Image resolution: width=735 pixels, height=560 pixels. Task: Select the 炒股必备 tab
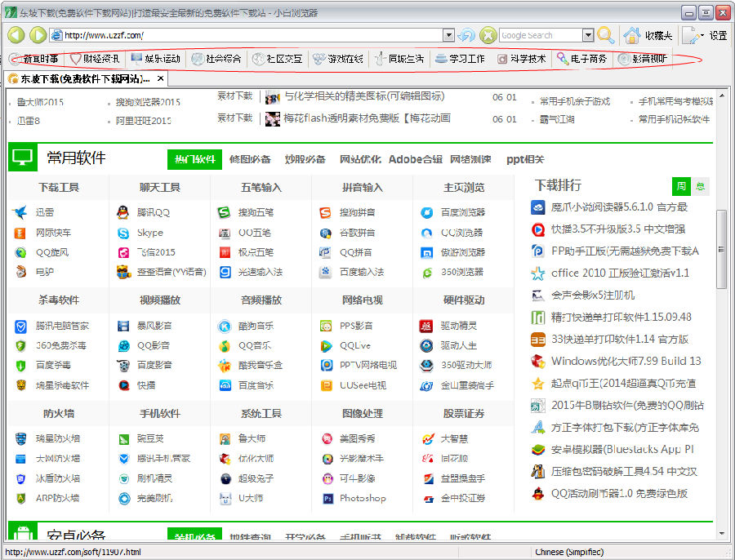(305, 159)
